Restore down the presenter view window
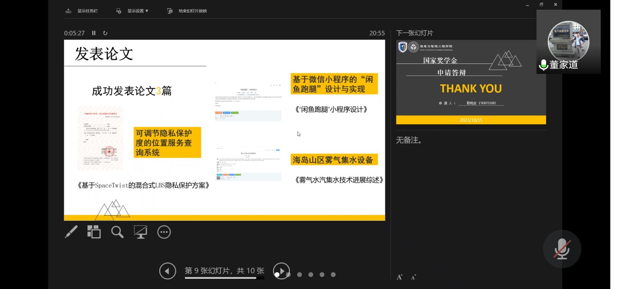 (x=541, y=5)
